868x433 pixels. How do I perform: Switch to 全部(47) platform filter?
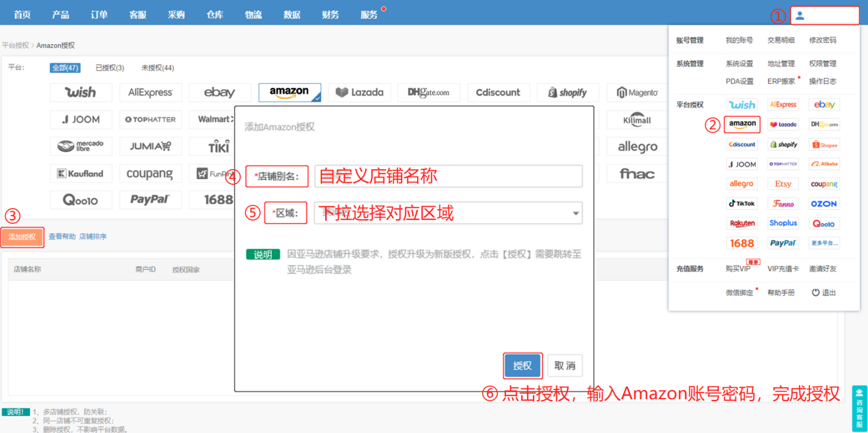pos(65,68)
